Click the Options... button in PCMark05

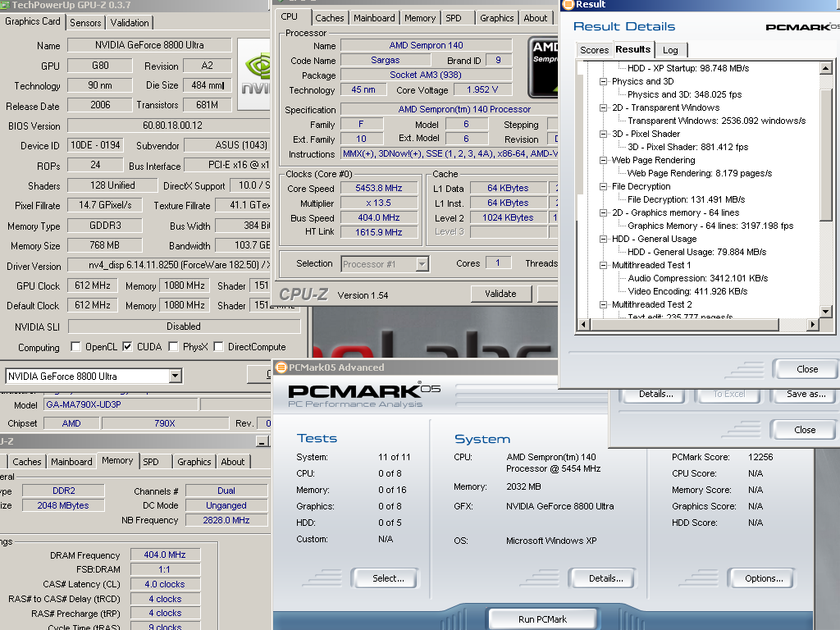764,578
